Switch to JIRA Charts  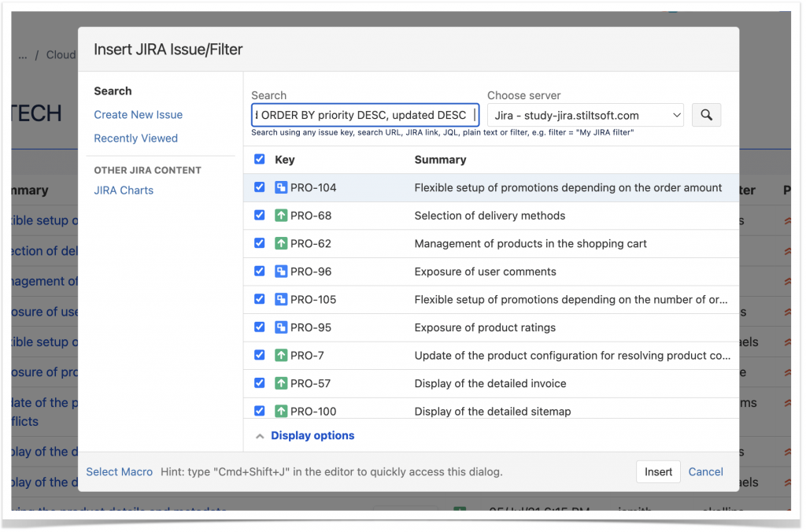(123, 190)
